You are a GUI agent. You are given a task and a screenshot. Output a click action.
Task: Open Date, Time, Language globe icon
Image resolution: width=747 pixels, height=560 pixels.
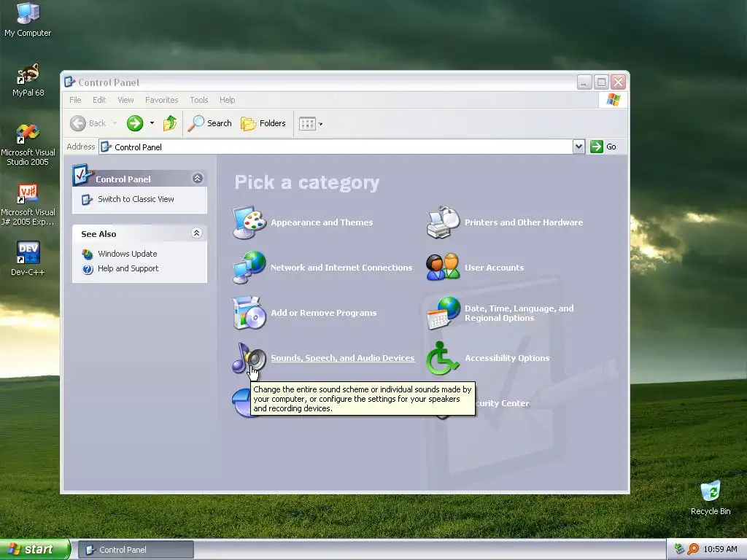443,313
